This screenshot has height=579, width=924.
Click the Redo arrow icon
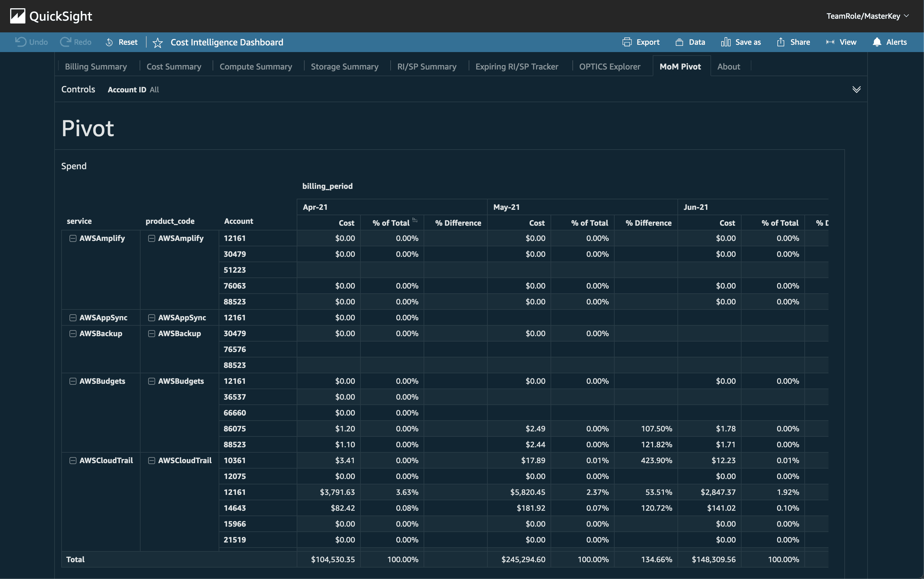point(65,42)
